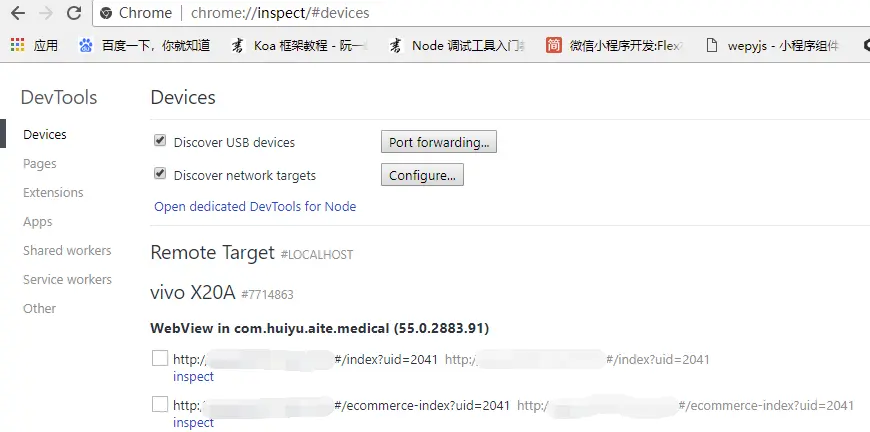Click the chrome://inspect address bar
The image size is (870, 432).
click(480, 13)
